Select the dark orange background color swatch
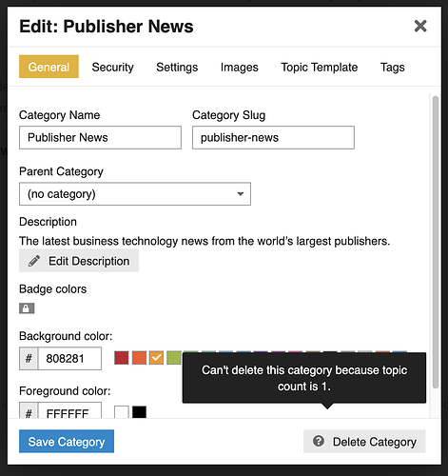Screen dimensions: 448x476 (139, 358)
